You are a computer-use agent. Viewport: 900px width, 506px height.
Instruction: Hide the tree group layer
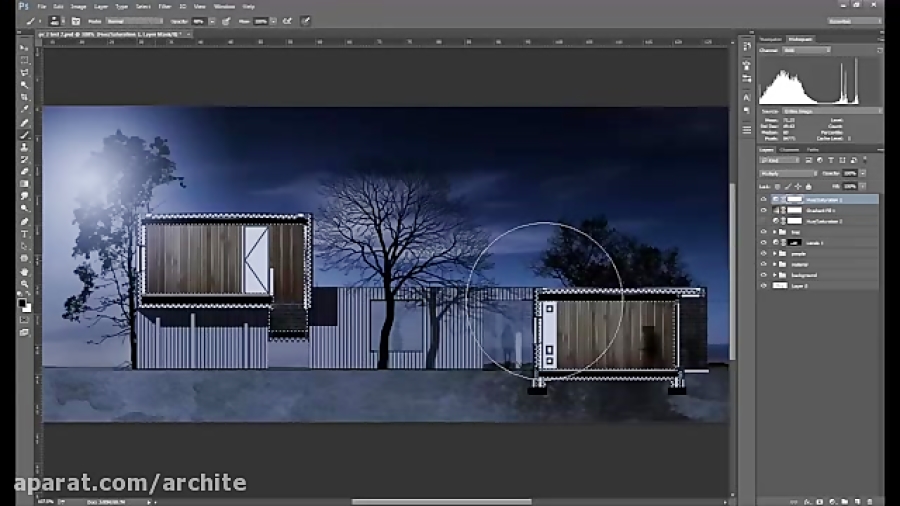[x=763, y=232]
